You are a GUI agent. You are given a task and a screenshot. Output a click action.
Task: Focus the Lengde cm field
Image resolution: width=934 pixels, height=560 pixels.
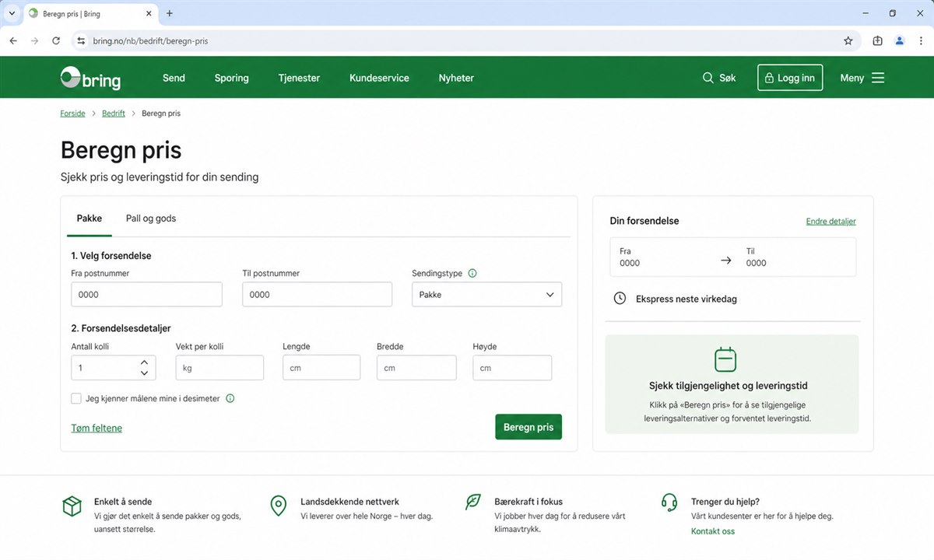point(321,368)
